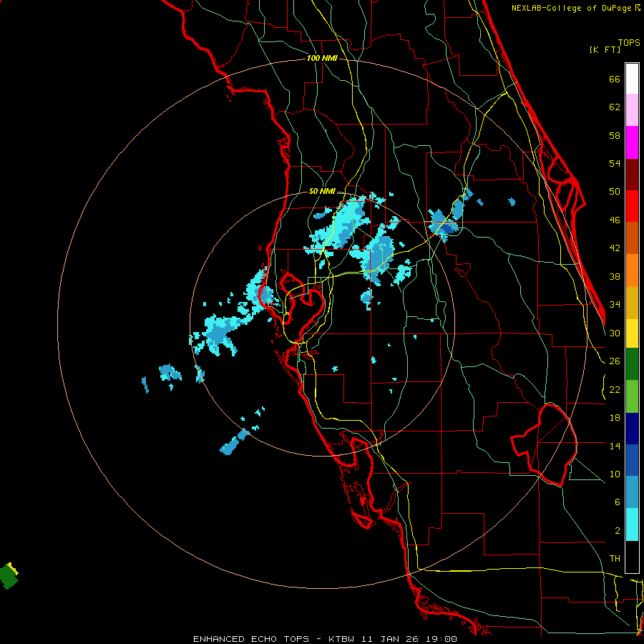Click the 38 value on the legend scale
The image size is (644, 644).
tap(615, 276)
